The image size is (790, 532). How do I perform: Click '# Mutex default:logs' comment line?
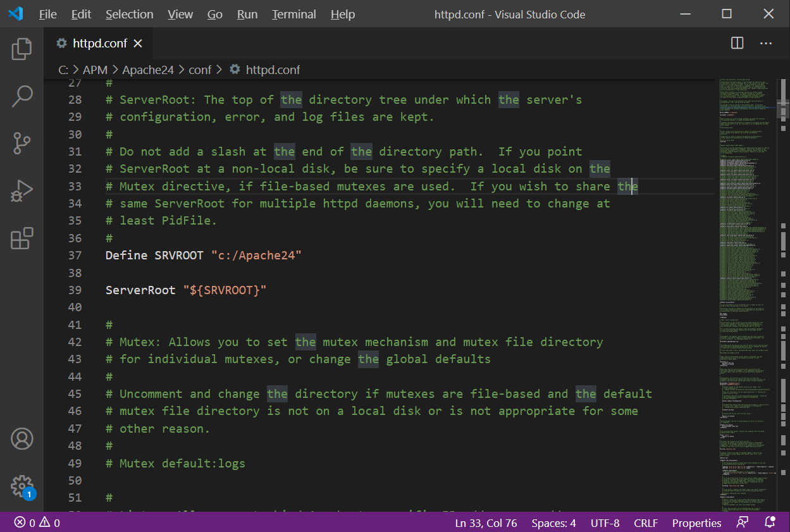click(x=175, y=464)
